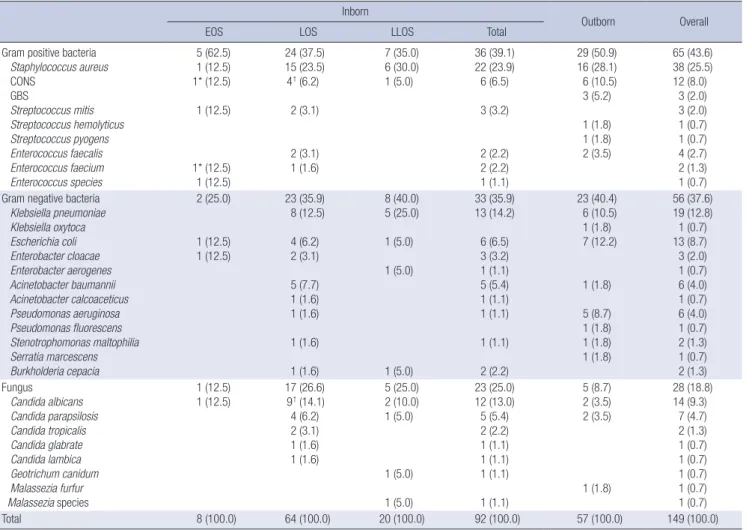Click 'Candida glabrate' row label

click(x=47, y=445)
